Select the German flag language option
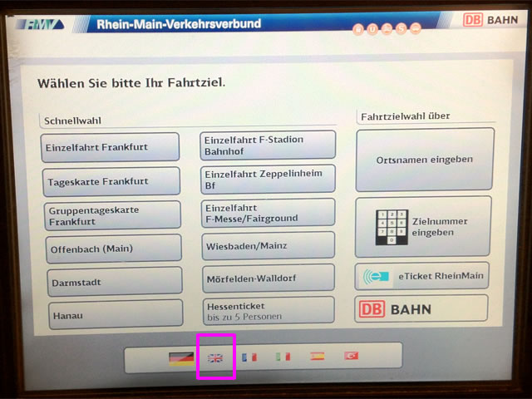 (180, 357)
